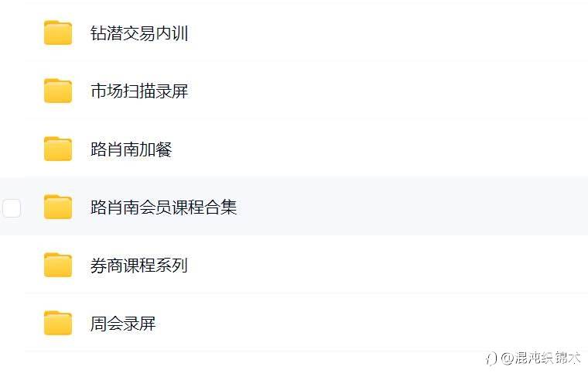Click the folder icon beside 路肖南会员课程合集

[x=58, y=207]
